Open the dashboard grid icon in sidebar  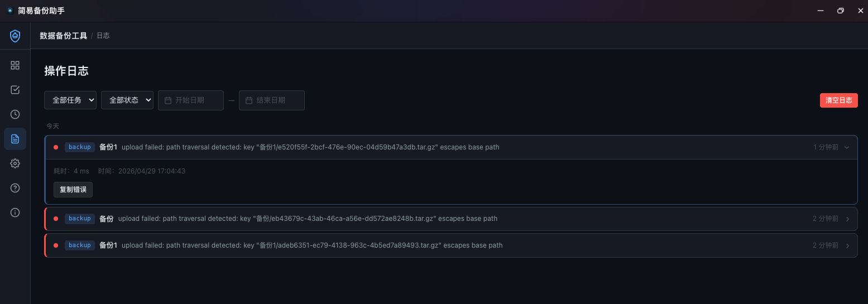15,65
